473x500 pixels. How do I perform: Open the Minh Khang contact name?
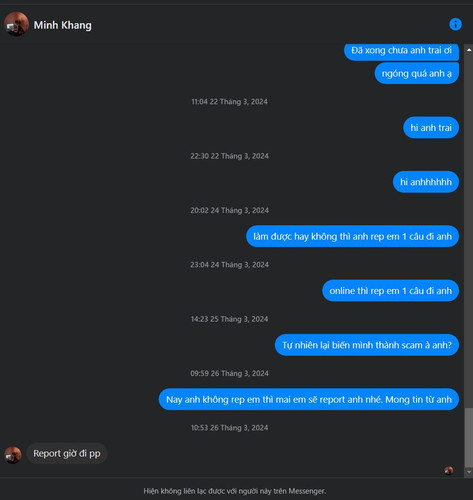[62, 25]
